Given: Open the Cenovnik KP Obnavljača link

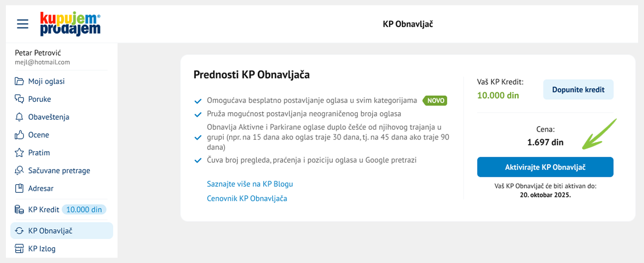Looking at the screenshot, I should [x=247, y=198].
